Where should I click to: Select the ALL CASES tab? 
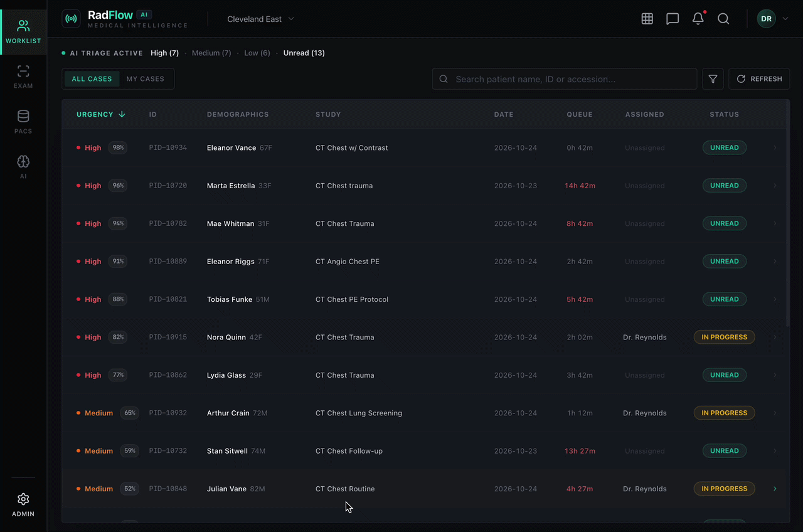[92, 78]
